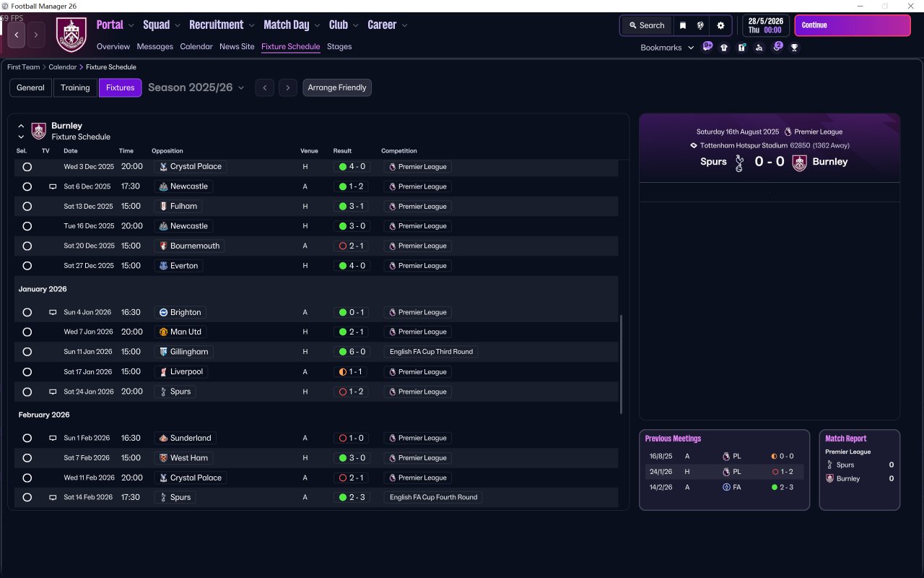924x578 pixels.
Task: Go to next season with the right chevron
Action: tap(288, 88)
